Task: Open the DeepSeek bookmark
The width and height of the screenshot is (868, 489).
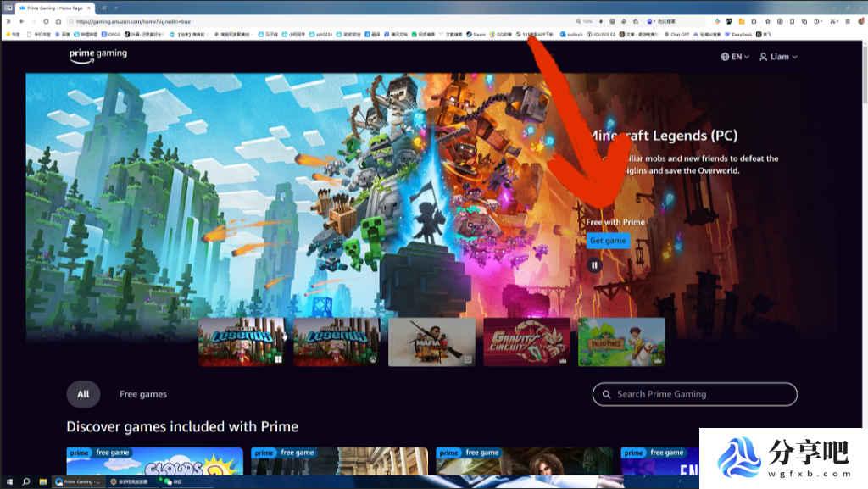Action: 738,34
